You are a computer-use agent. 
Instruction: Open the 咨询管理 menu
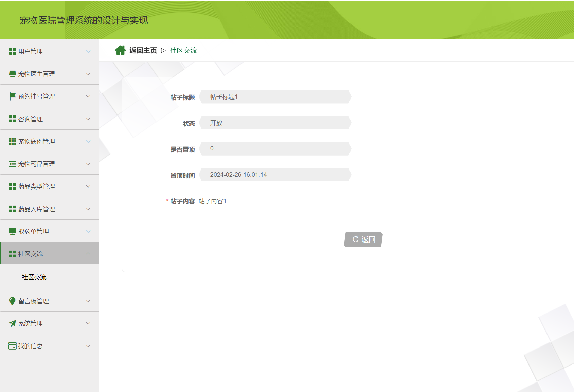pos(50,119)
